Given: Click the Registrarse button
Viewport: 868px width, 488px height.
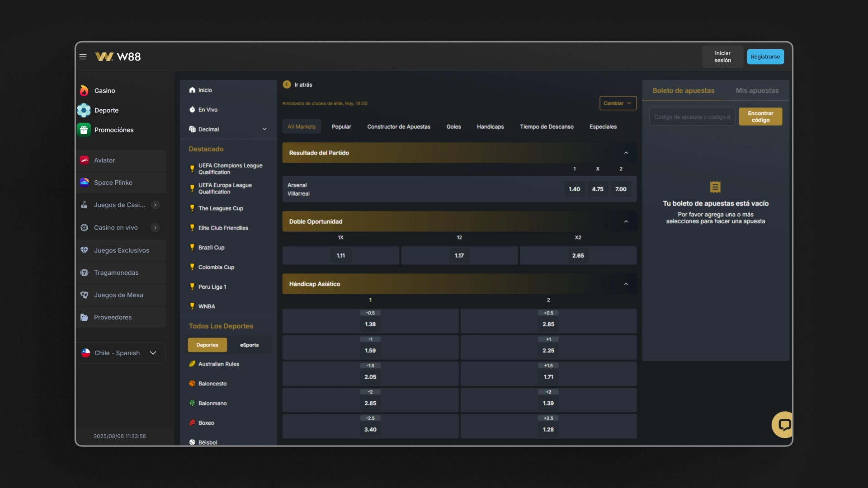Looking at the screenshot, I should pos(765,57).
